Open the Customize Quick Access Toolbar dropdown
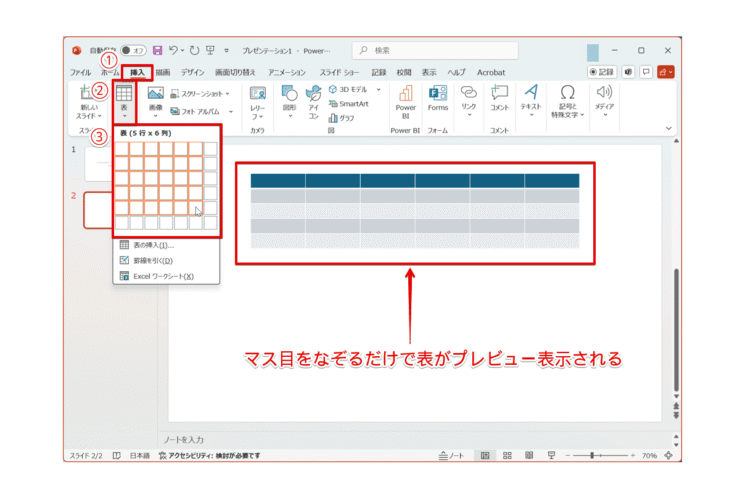This screenshot has height=493, width=740. (x=227, y=50)
